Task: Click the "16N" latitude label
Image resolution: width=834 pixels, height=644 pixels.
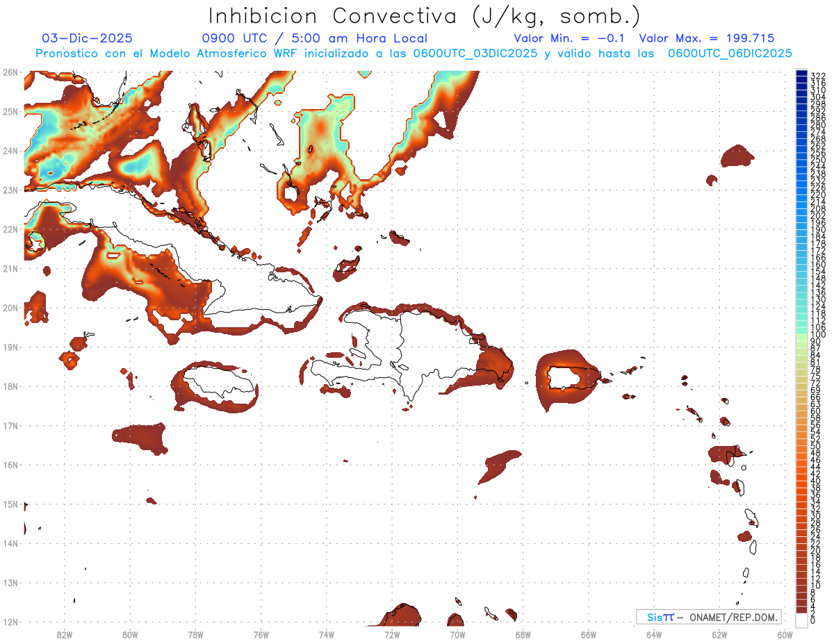Action: point(10,465)
